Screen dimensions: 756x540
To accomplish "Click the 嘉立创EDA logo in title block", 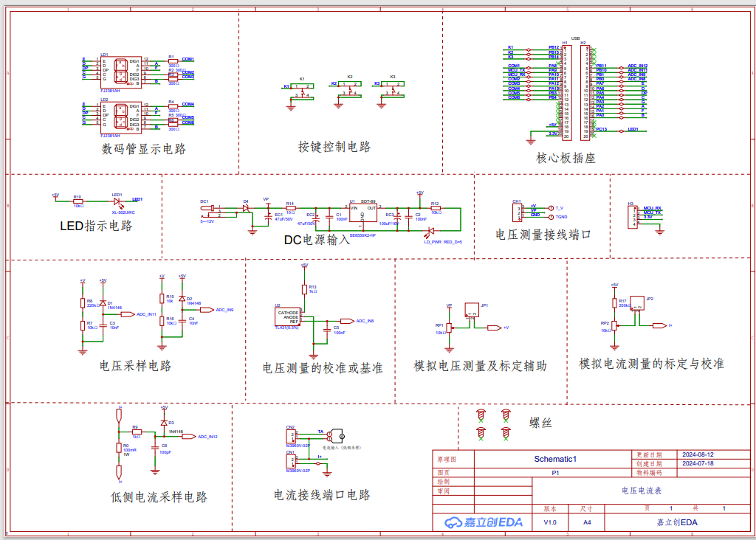I will click(x=484, y=522).
